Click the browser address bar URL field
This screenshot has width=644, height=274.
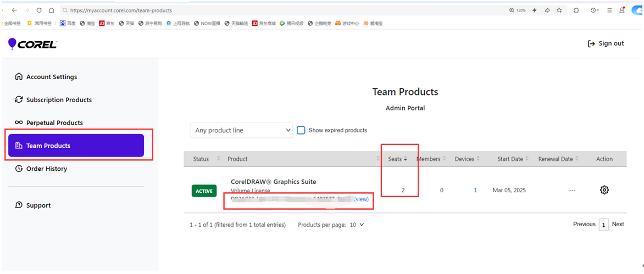(x=275, y=10)
